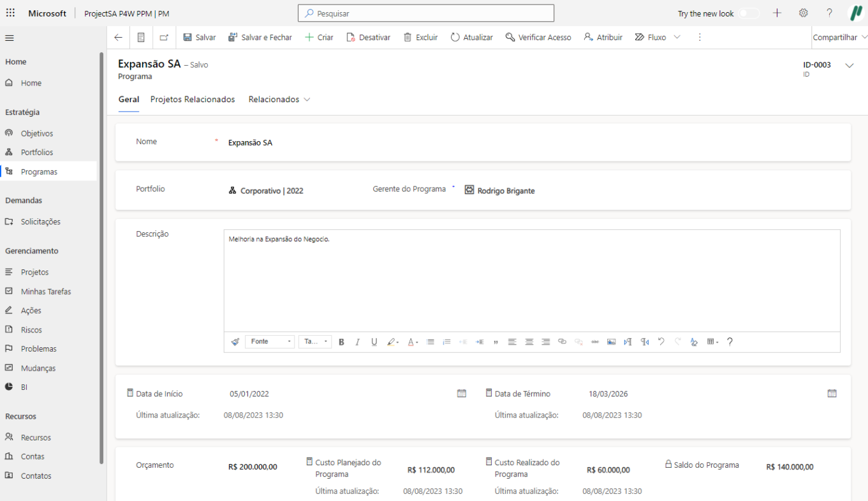Viewport: 868px width, 501px height.
Task: Refresh the form with Atualizar
Action: [472, 38]
